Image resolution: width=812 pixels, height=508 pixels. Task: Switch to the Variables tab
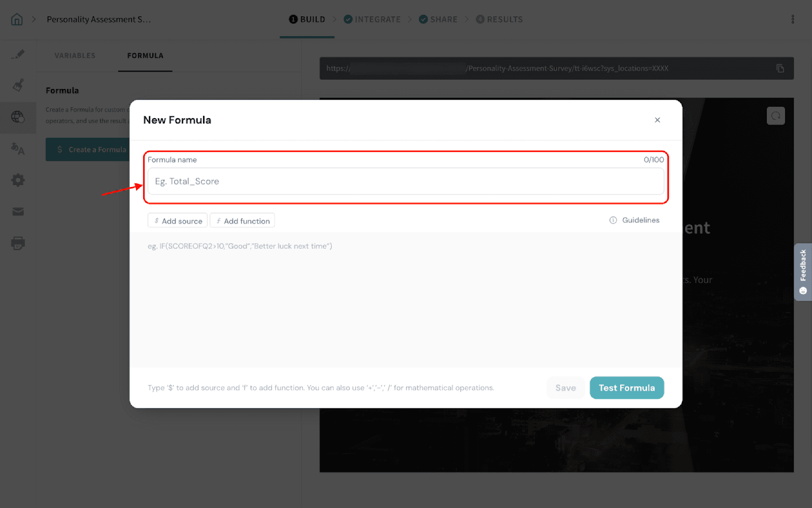coord(75,56)
